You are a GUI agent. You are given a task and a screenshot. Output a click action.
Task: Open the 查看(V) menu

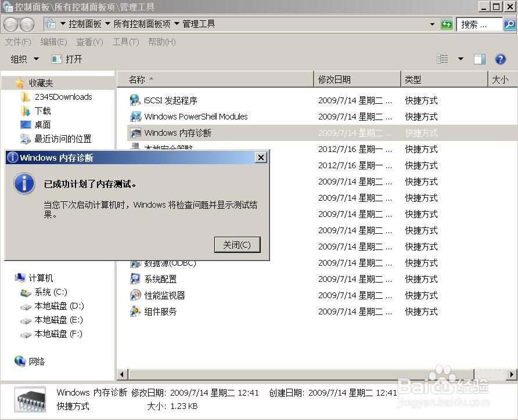pyautogui.click(x=89, y=42)
